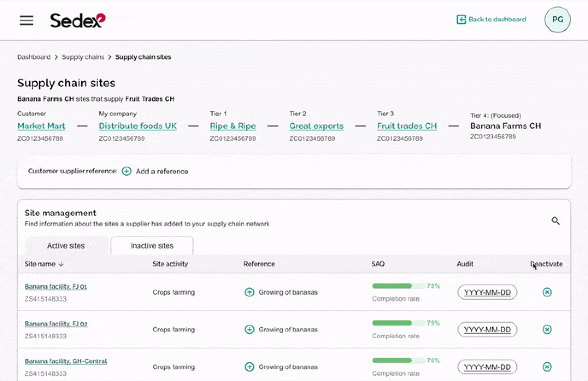This screenshot has height=381, width=588.
Task: Click the Supply chain sites breadcrumb item
Action: [143, 57]
